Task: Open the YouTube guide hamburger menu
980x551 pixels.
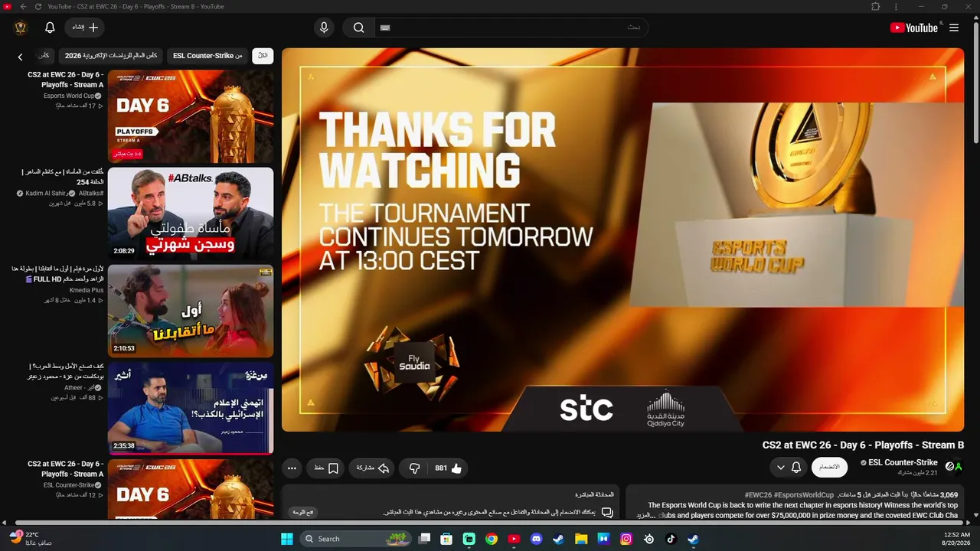Action: tap(954, 28)
